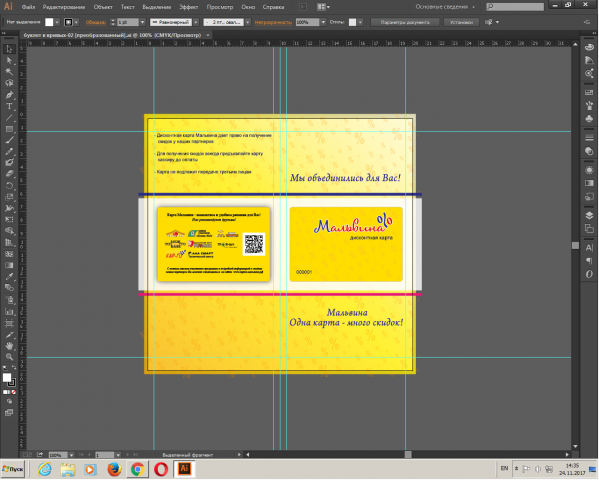The height and width of the screenshot is (480, 599).
Task: Choose the Lasso tool
Action: (9, 83)
